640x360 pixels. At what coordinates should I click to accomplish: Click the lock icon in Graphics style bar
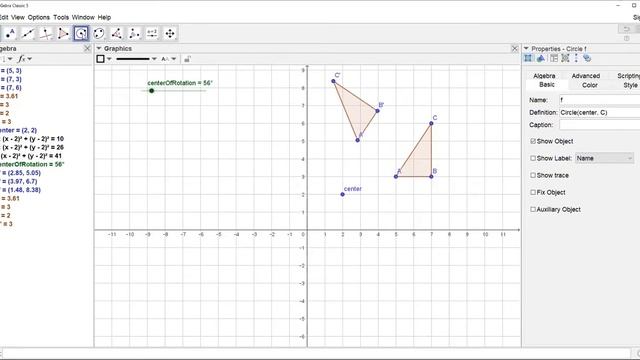tap(187, 59)
